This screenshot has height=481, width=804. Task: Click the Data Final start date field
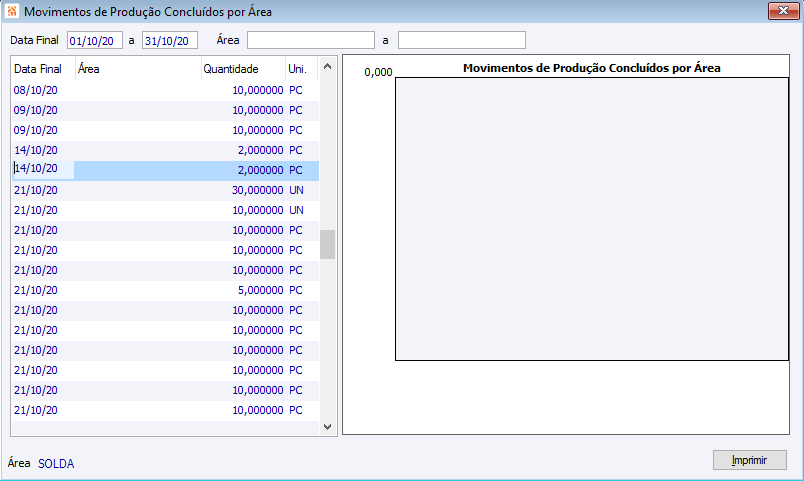95,41
